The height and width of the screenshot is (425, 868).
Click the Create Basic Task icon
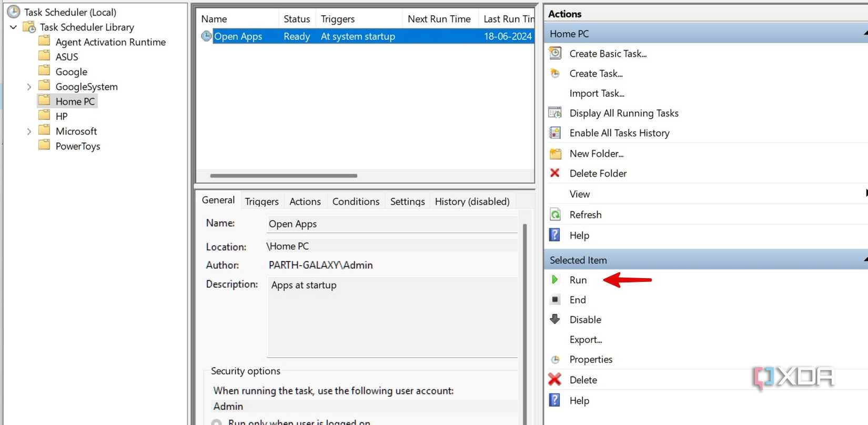(x=555, y=53)
